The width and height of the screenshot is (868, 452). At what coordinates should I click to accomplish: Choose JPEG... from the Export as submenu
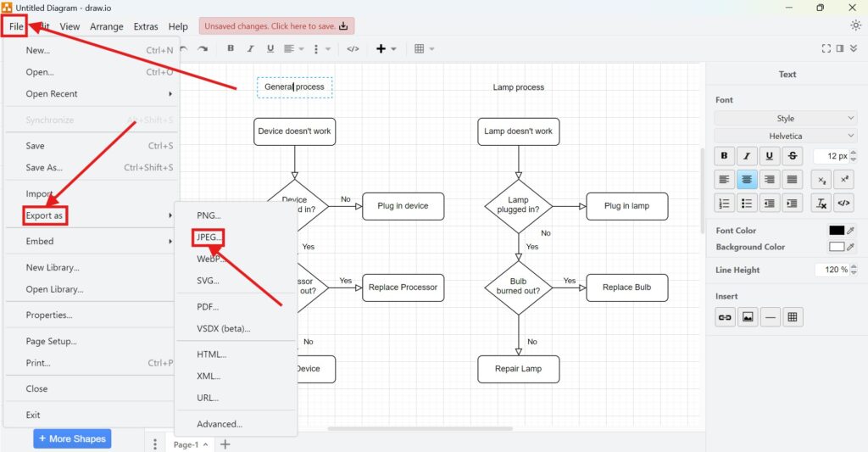pyautogui.click(x=209, y=237)
